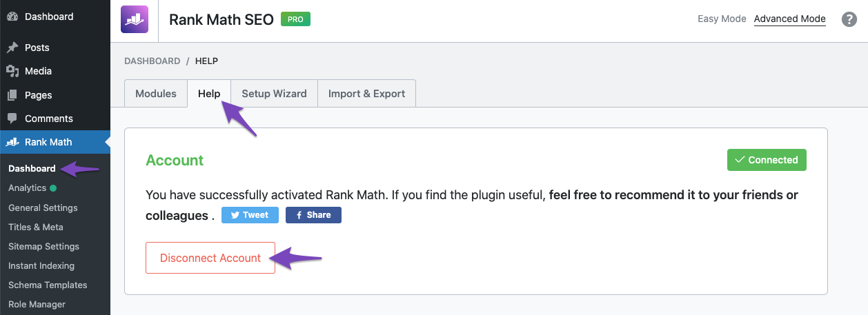Click the Dashboard gauge icon in sidebar

12,16
